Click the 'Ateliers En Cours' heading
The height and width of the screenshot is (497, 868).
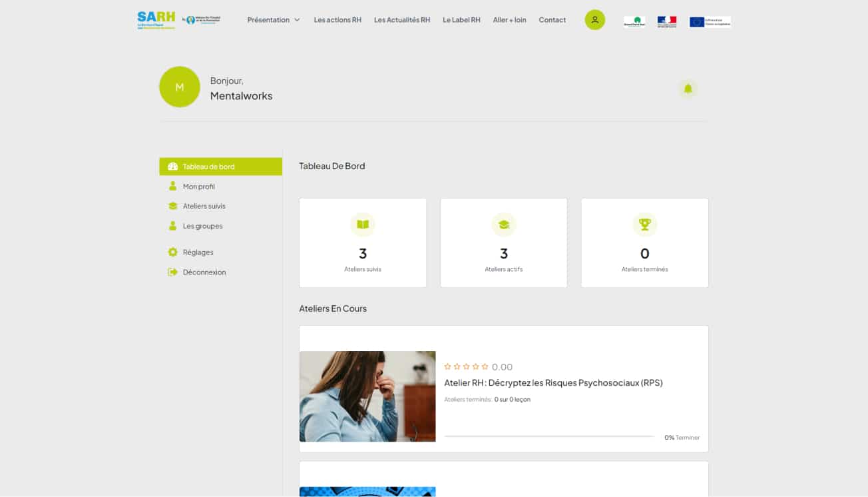pos(333,308)
